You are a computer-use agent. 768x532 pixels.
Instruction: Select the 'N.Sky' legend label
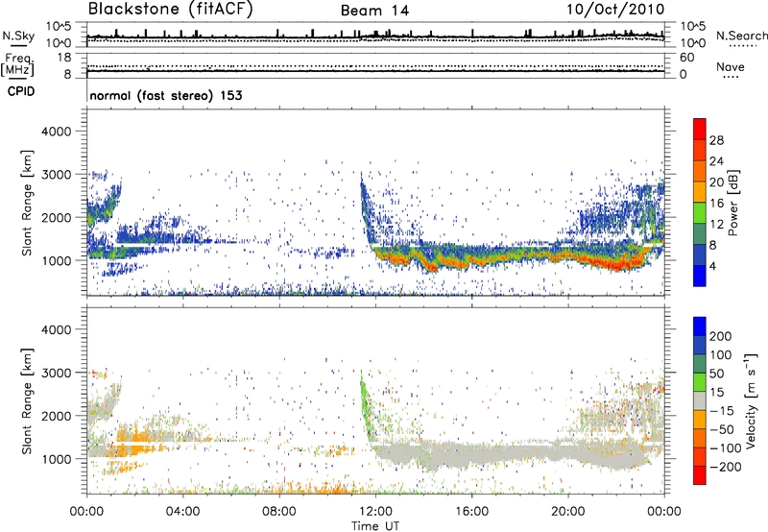tap(18, 36)
